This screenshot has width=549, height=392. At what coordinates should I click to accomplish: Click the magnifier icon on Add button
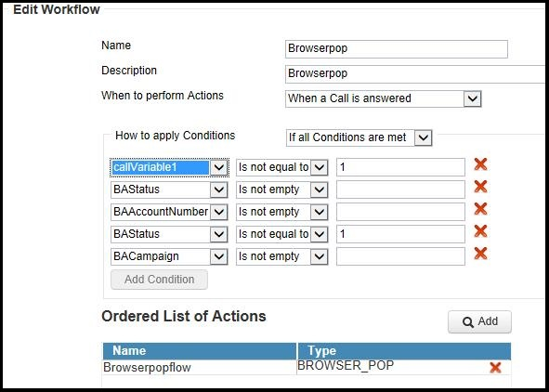pos(468,322)
